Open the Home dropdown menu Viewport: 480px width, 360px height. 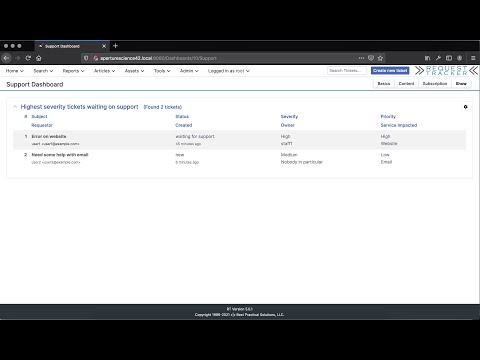15,71
